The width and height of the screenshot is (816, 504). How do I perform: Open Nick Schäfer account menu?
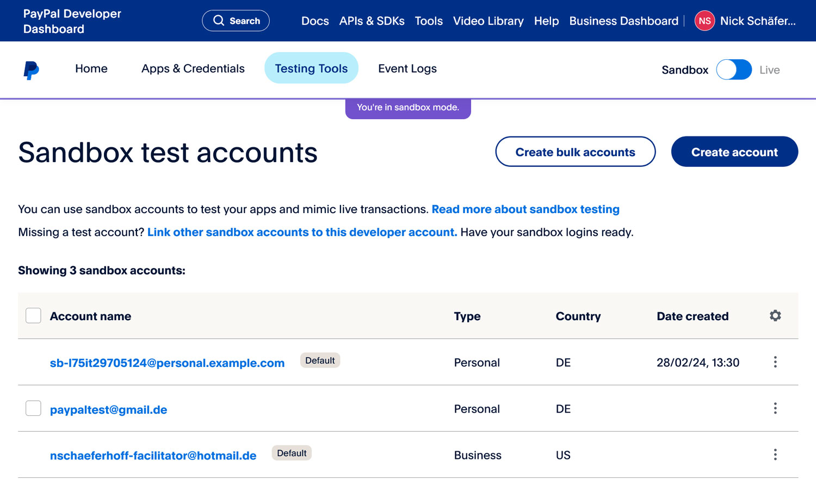tap(758, 21)
